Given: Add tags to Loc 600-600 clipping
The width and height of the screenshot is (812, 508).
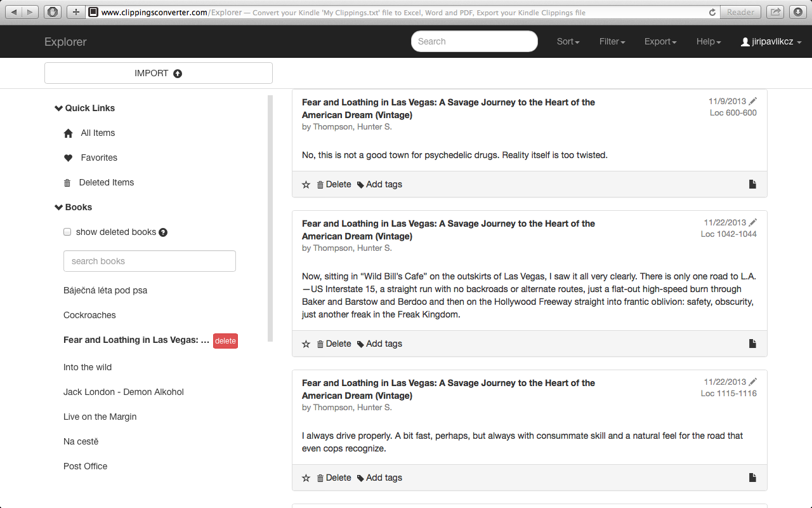Looking at the screenshot, I should point(379,184).
